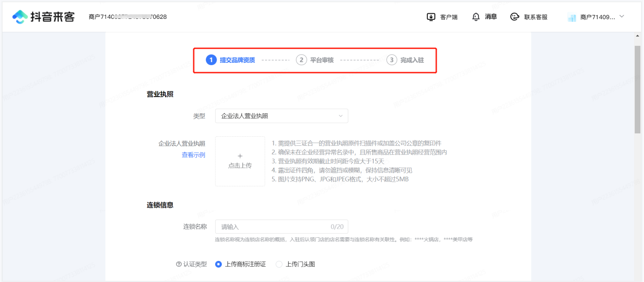
Task: Click the 认证类型 help question icon
Action: (x=179, y=264)
